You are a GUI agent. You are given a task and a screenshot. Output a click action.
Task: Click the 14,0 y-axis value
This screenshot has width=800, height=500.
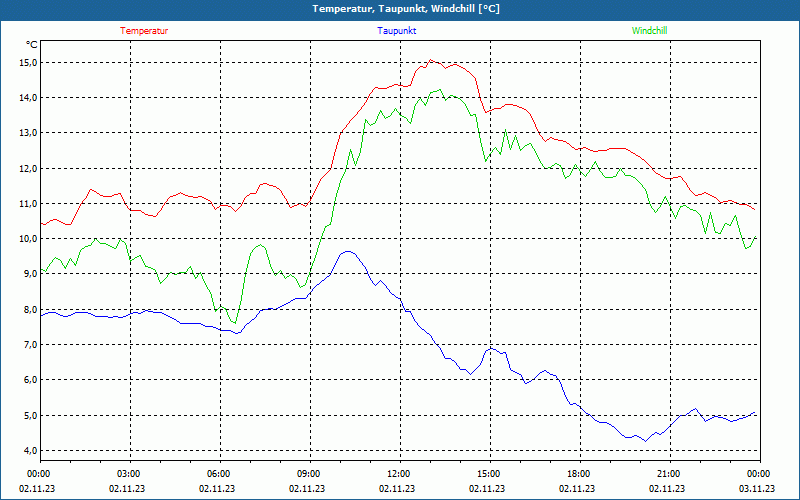point(28,97)
